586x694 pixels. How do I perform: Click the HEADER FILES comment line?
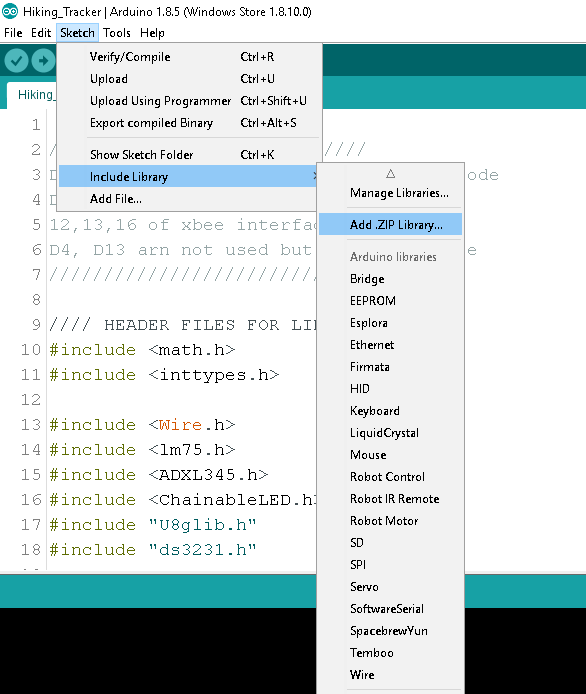183,325
